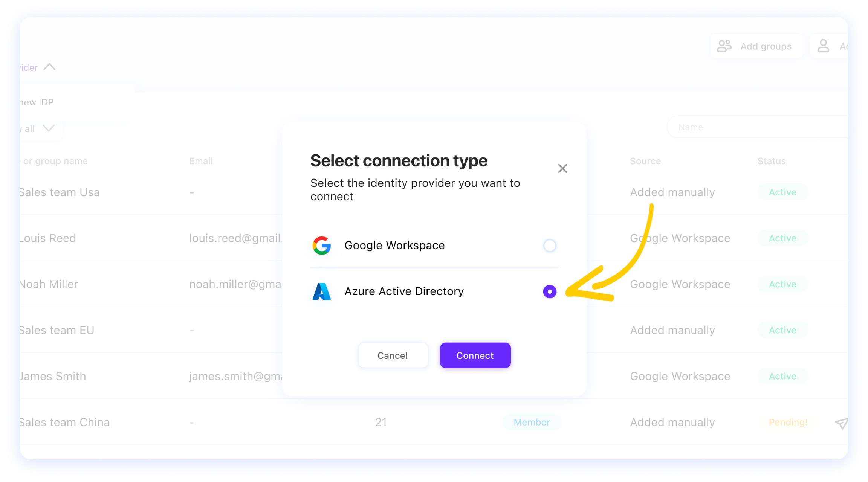Click the paper plane send icon

click(x=841, y=423)
